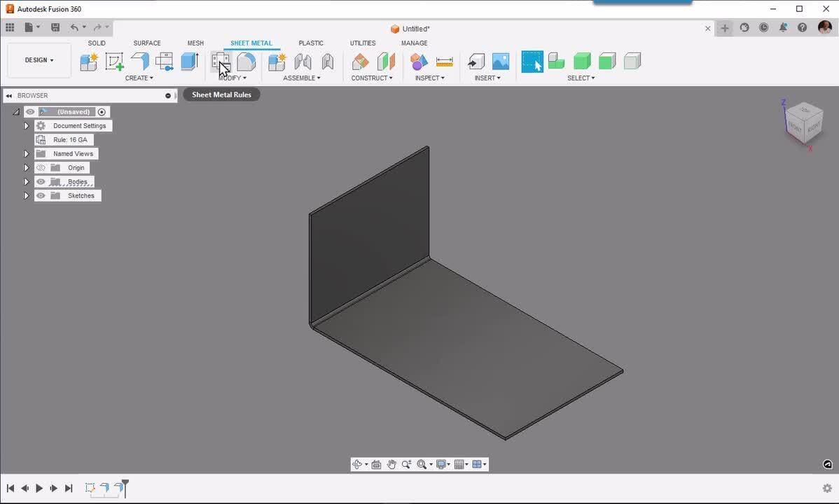Click New Component in the Create panel
Viewport: 839px width, 504px height.
89,62
